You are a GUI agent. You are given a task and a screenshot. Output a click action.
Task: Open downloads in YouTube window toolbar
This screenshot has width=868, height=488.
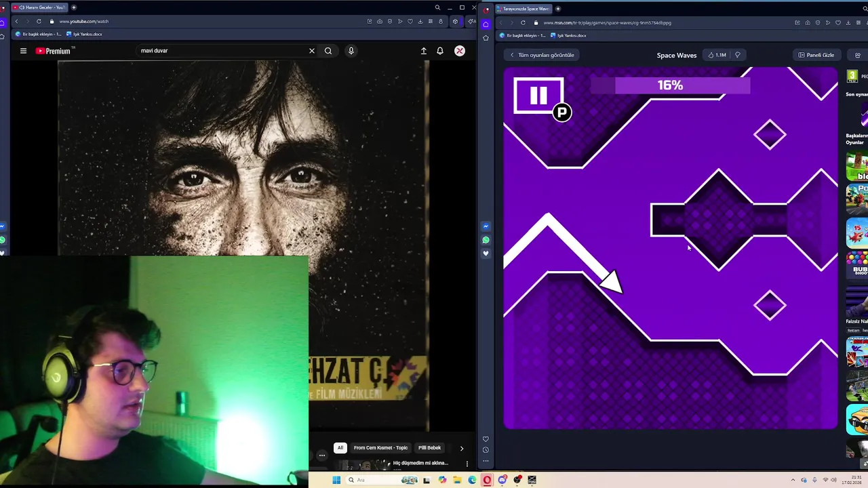[x=420, y=21]
